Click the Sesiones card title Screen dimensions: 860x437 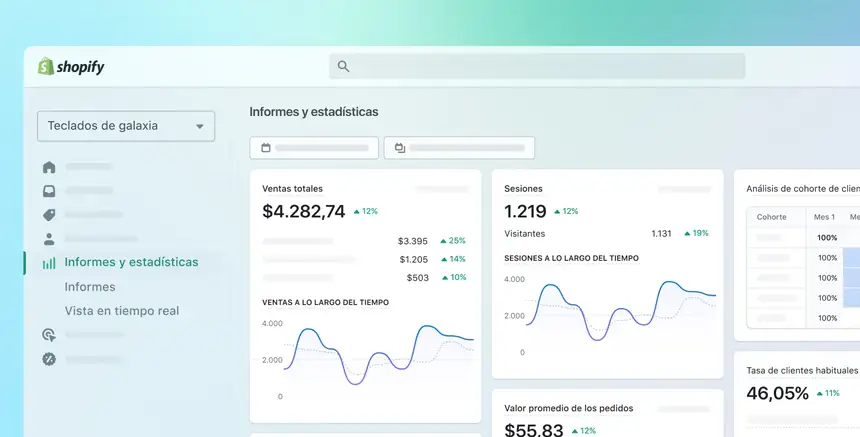point(524,188)
